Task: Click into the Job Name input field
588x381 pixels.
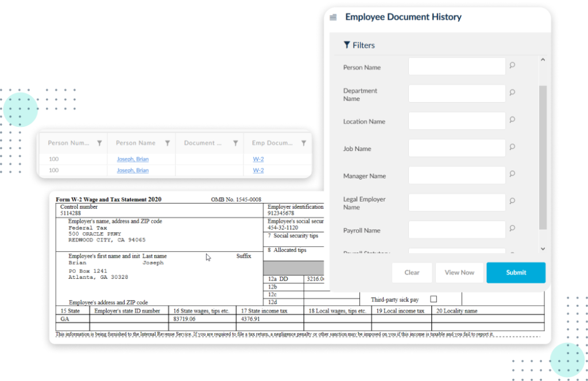Action: click(457, 148)
